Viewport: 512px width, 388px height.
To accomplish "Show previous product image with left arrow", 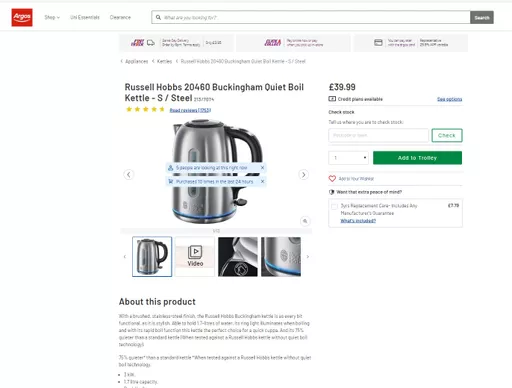I will (x=129, y=175).
